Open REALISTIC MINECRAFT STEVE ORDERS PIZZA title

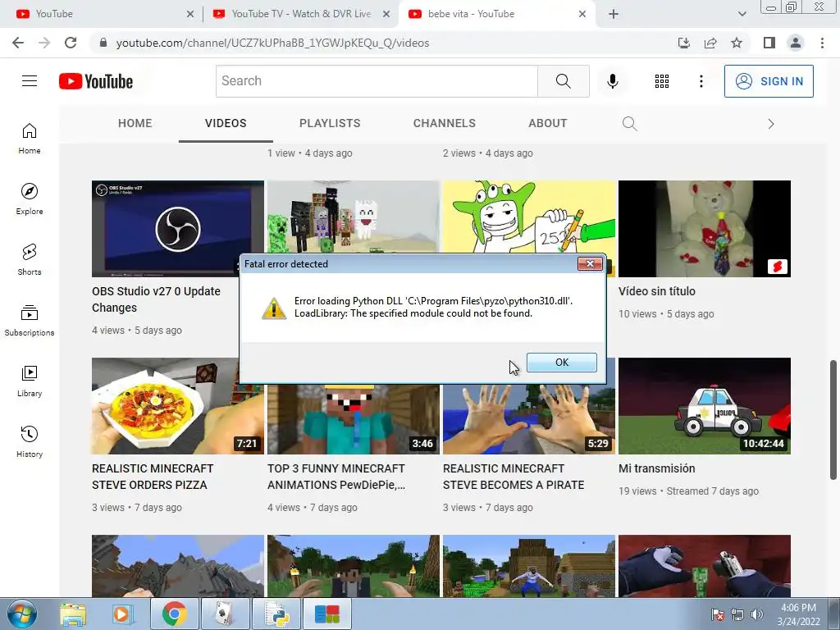coord(153,477)
